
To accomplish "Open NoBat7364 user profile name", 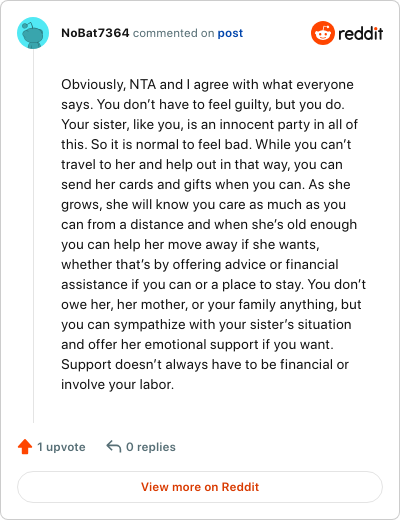I will click(95, 33).
